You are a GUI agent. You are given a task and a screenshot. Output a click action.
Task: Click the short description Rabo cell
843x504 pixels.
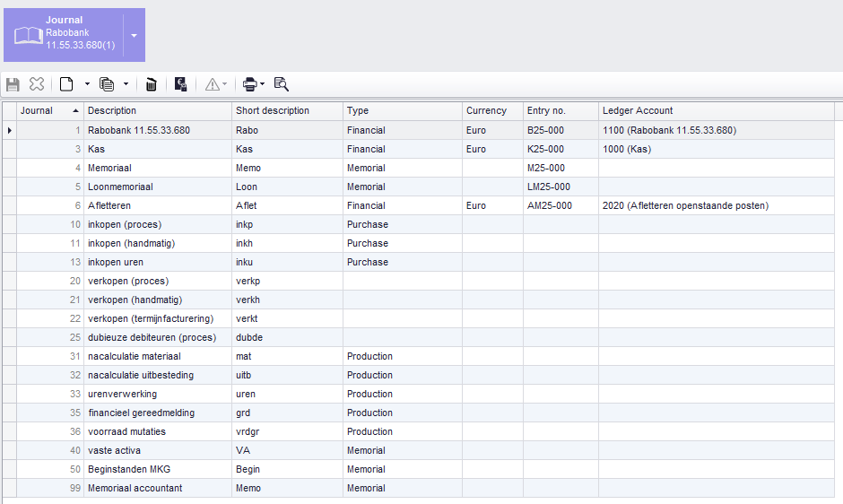click(288, 130)
